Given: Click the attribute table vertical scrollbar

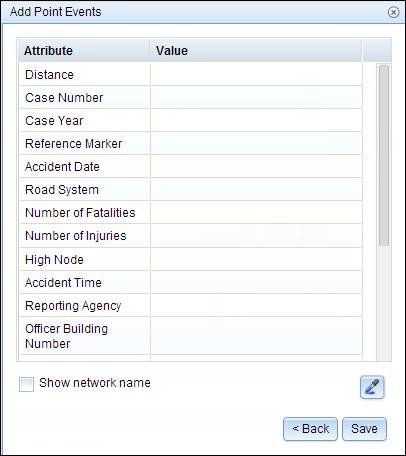Looking at the screenshot, I should 384,155.
